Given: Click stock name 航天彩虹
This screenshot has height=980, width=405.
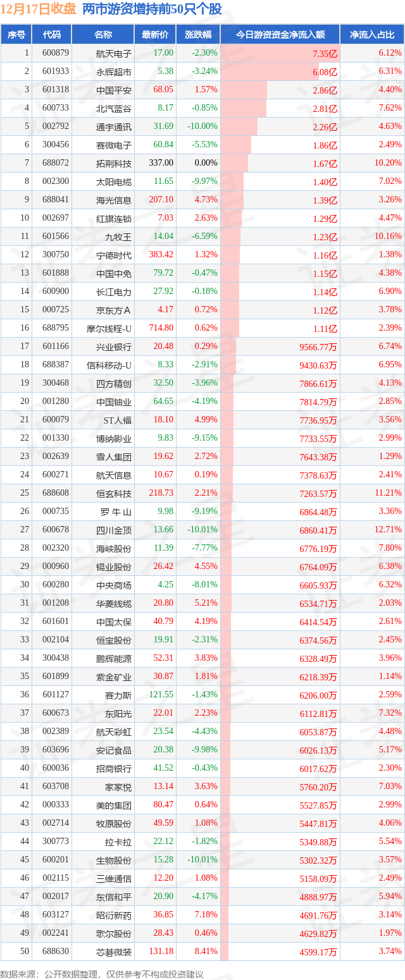Looking at the screenshot, I should click(114, 732).
